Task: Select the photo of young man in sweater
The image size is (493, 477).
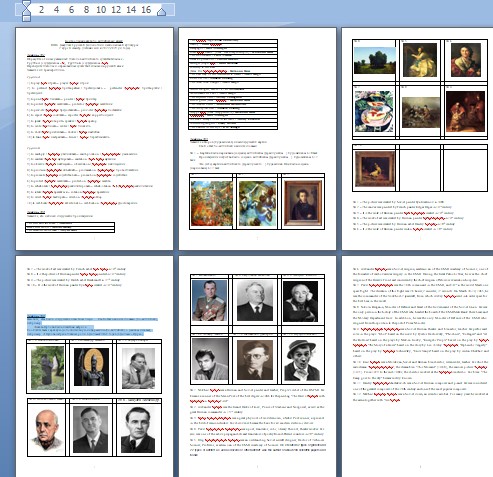Action: pos(210,359)
